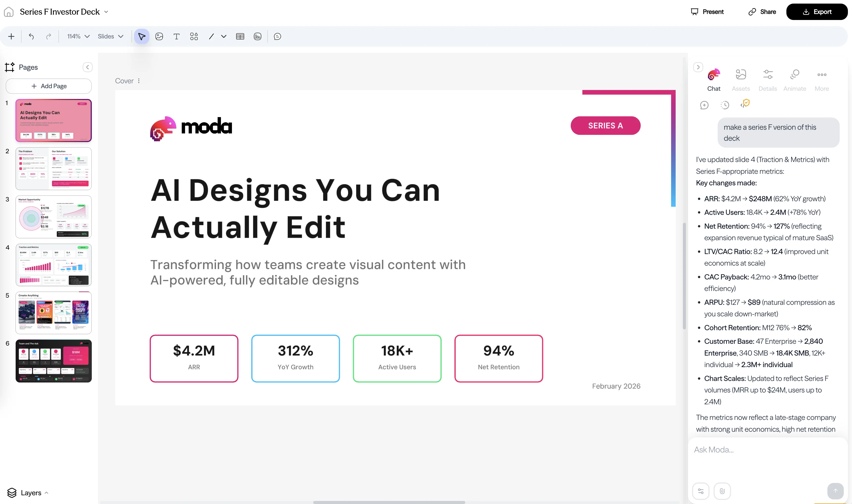
Task: Open the Animate tab
Action: click(x=794, y=80)
